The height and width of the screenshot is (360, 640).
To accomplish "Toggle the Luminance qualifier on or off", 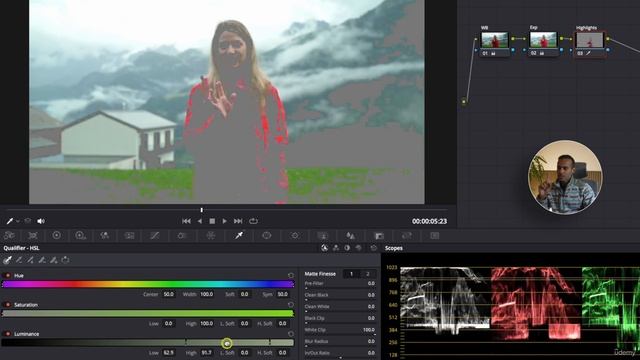I will pos(7,334).
